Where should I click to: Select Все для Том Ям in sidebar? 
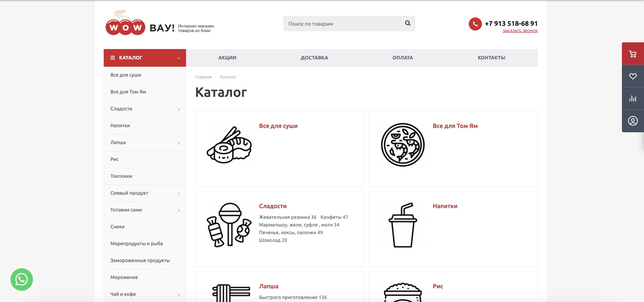[145, 92]
